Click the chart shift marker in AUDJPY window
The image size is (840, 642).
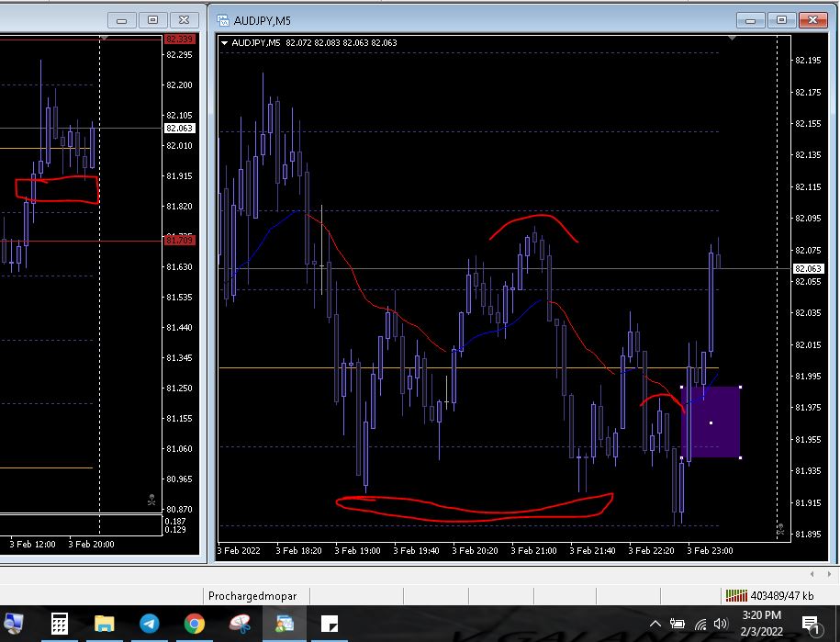732,38
